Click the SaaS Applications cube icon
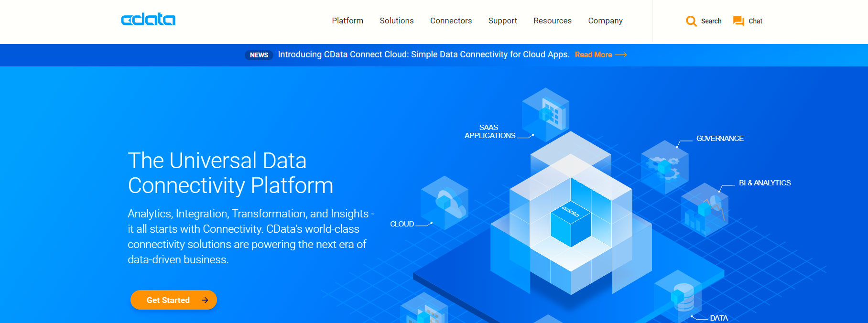The height and width of the screenshot is (323, 868). pyautogui.click(x=546, y=114)
